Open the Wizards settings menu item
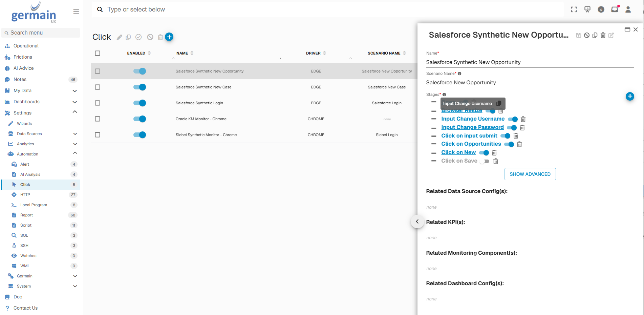 click(x=24, y=124)
